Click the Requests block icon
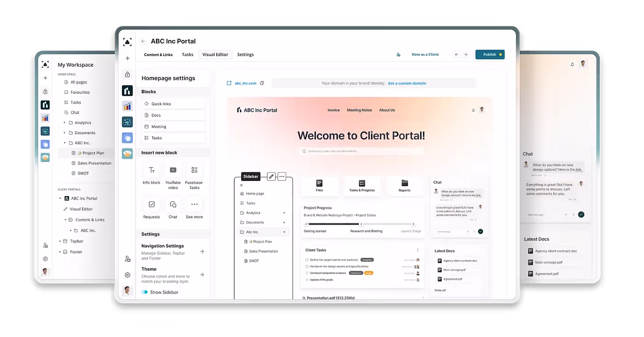 [151, 204]
